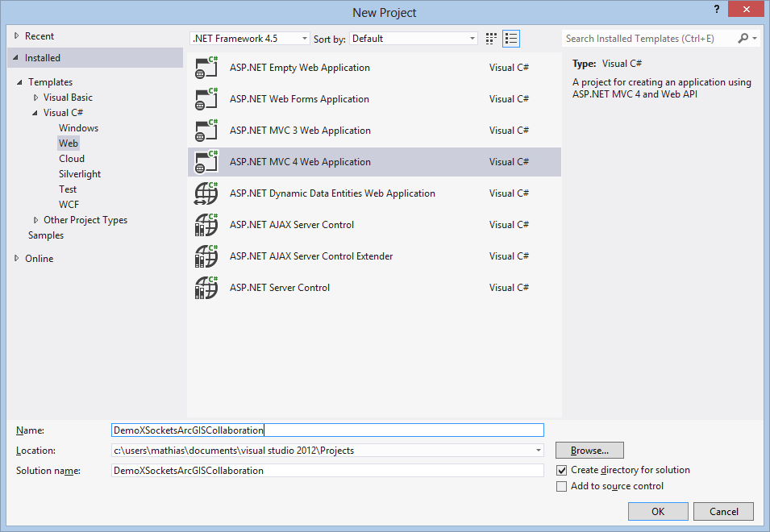Select ASP.NET MVC 4 Web Application text

tap(300, 162)
